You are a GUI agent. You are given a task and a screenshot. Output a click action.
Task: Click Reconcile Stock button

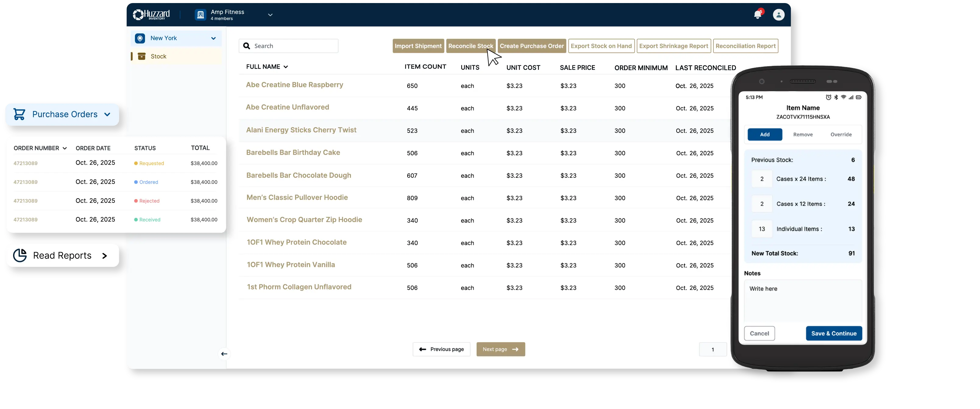(471, 46)
